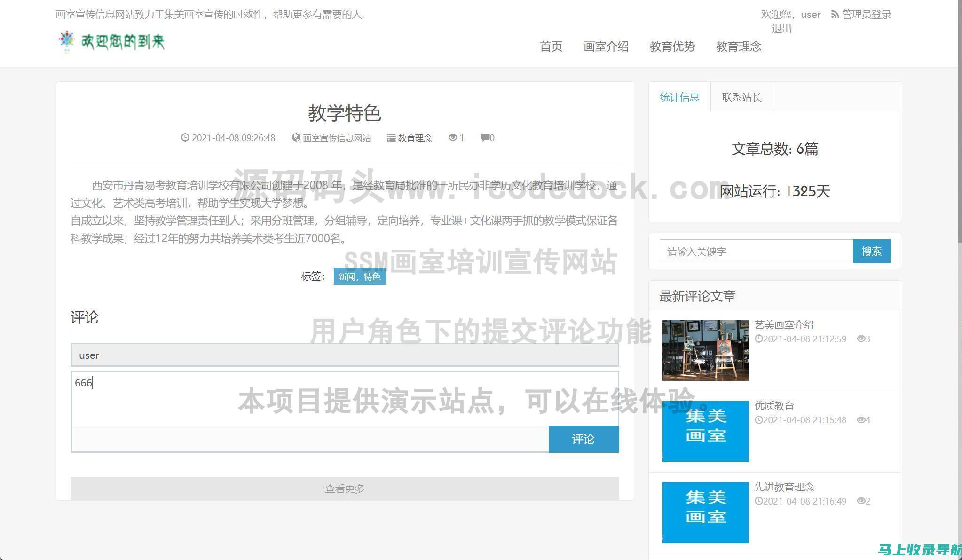962x560 pixels.
Task: Click the 管理员登录 link
Action: point(867,15)
